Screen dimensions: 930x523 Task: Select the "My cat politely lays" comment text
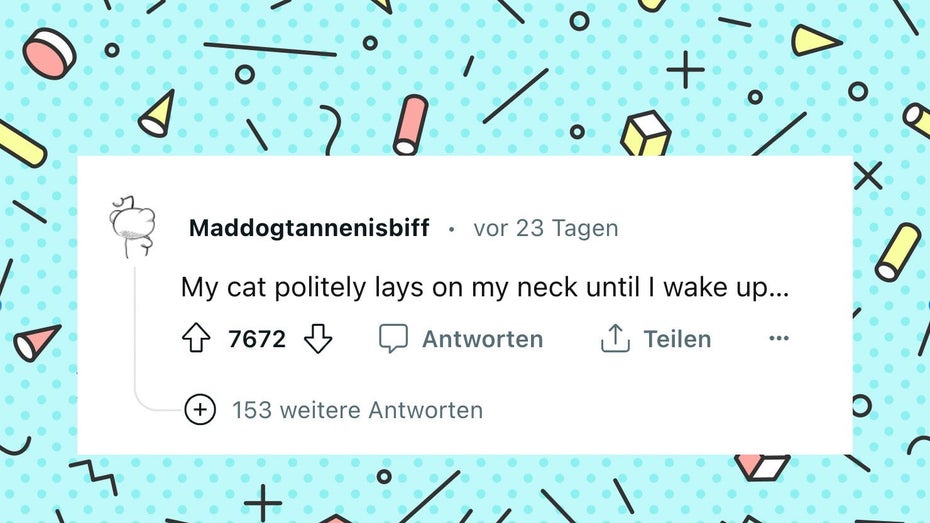[x=485, y=288]
